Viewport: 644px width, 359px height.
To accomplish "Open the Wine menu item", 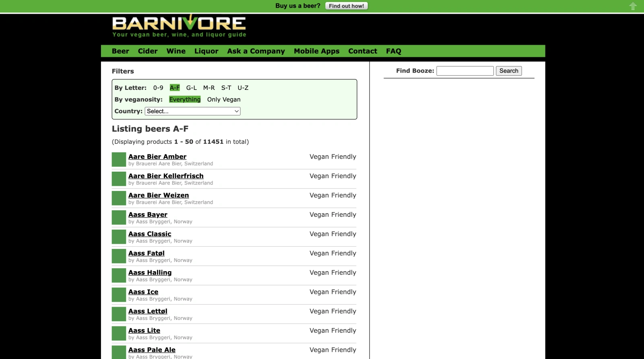I will tap(176, 51).
